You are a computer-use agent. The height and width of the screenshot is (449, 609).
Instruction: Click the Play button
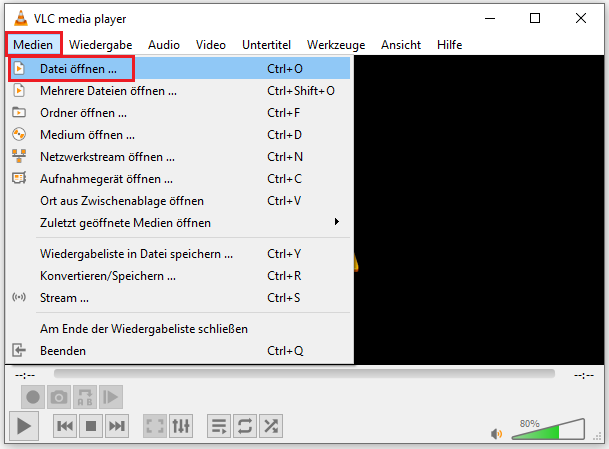[x=24, y=426]
